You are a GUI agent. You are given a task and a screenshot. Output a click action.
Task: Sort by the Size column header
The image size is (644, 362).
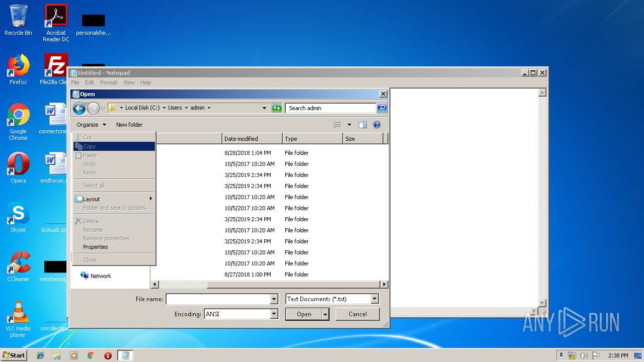363,139
